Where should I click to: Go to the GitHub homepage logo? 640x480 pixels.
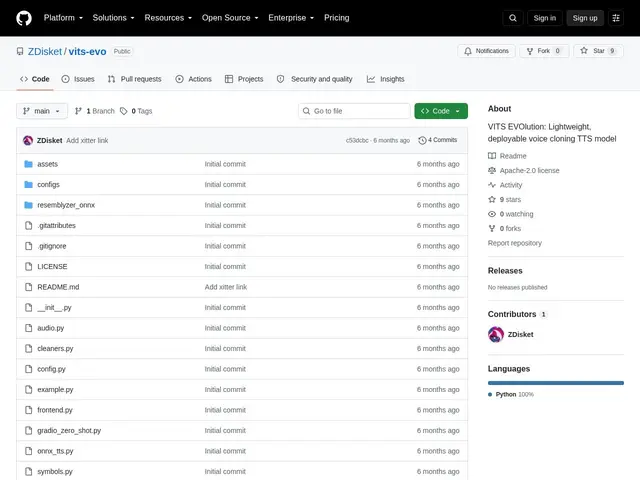(24, 18)
